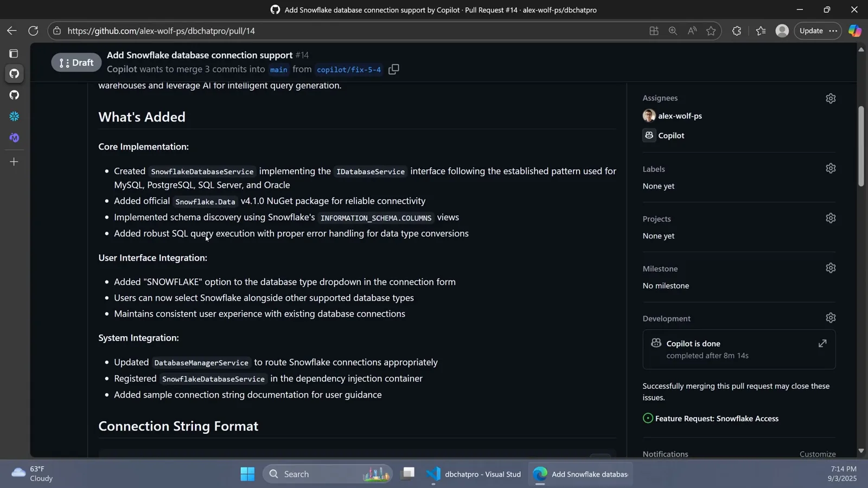Switch to the teal snowflake-icon vertical tab
The height and width of the screenshot is (488, 868).
pos(14,117)
